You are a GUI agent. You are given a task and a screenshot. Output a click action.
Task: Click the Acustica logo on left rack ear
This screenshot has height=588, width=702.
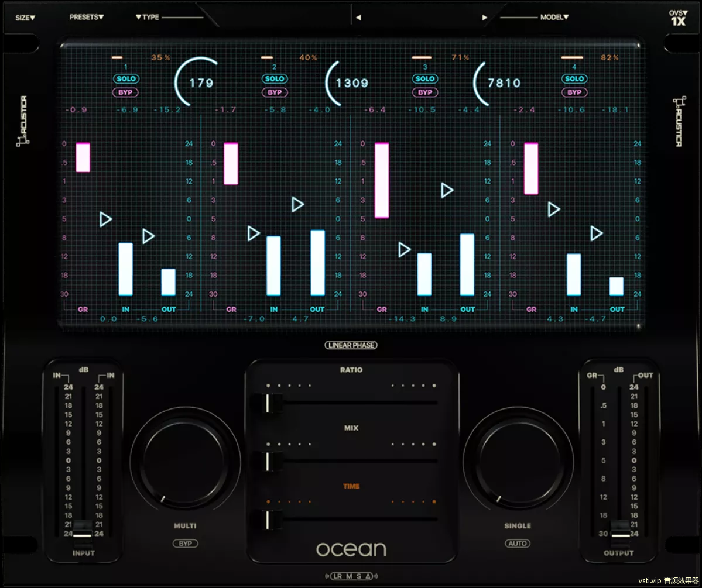tap(22, 121)
